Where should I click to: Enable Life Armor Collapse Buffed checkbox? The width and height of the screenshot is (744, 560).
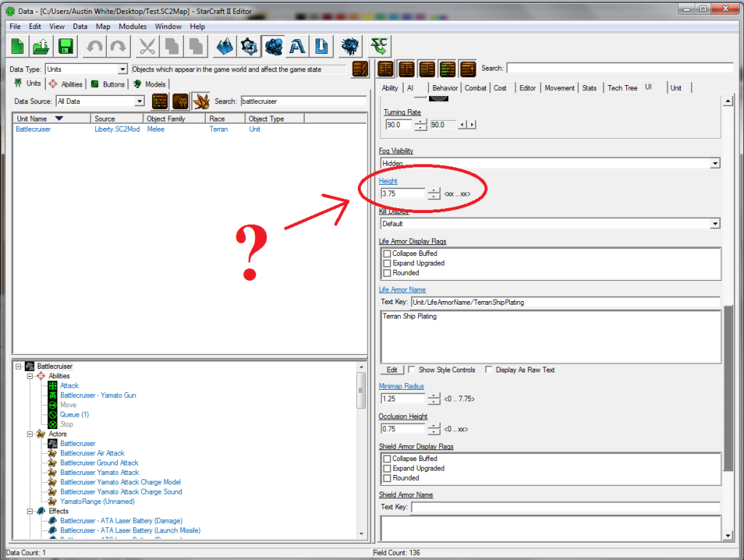point(387,253)
